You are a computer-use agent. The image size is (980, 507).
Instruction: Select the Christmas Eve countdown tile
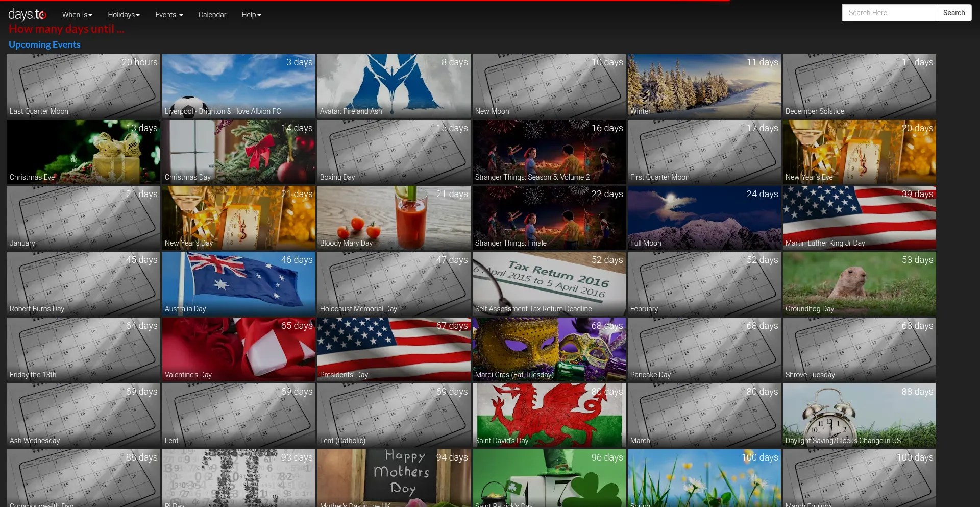coord(84,152)
